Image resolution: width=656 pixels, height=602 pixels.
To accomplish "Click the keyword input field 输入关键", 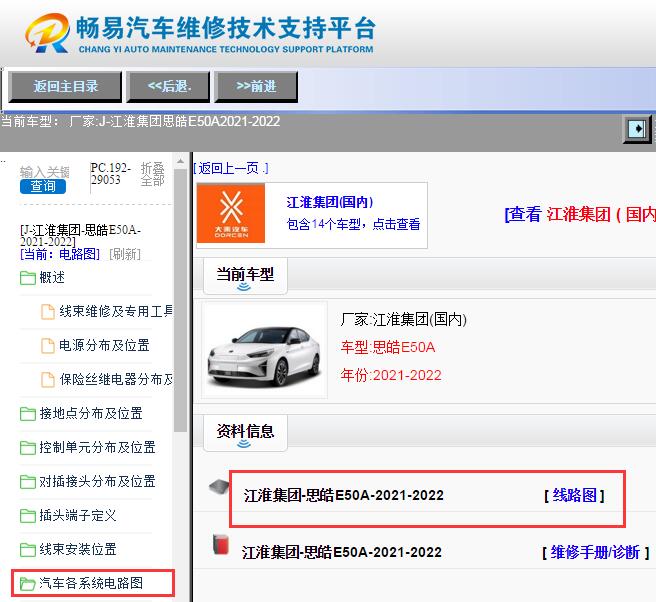I will (x=44, y=172).
